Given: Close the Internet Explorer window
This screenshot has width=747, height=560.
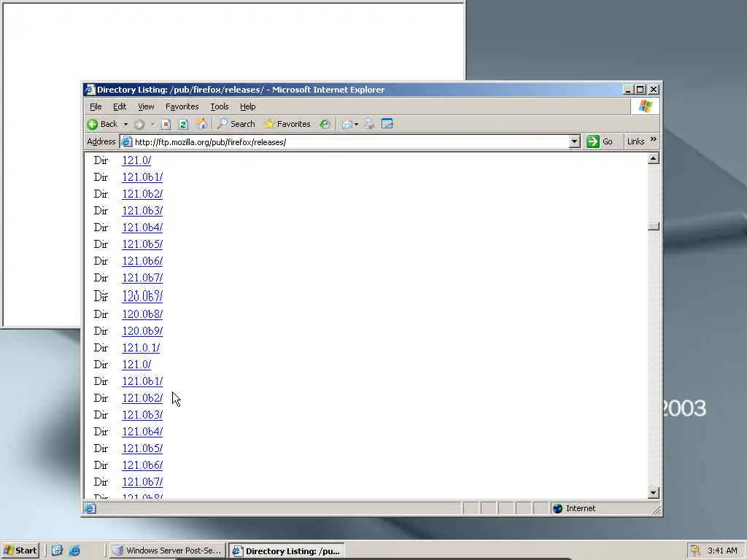Looking at the screenshot, I should point(654,90).
